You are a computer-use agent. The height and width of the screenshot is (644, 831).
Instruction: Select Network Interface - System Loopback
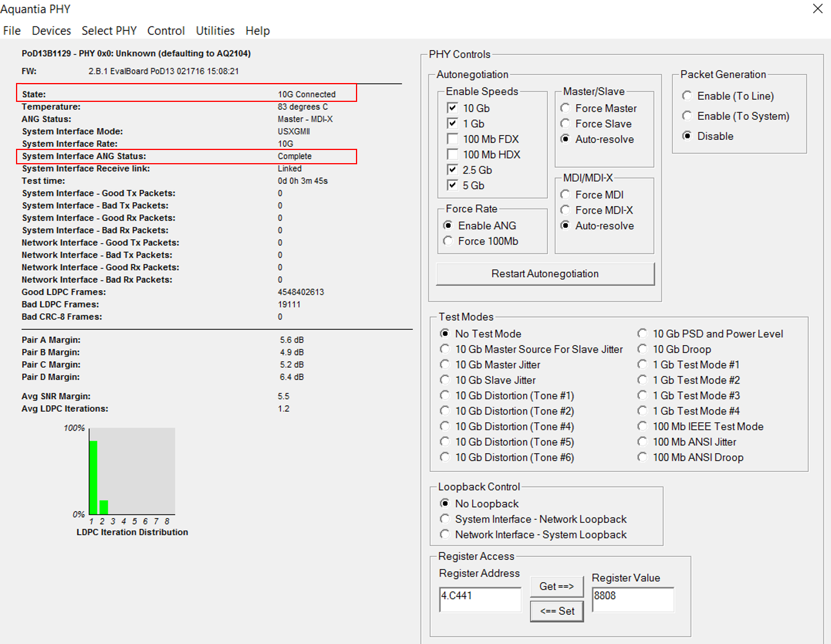click(x=445, y=535)
